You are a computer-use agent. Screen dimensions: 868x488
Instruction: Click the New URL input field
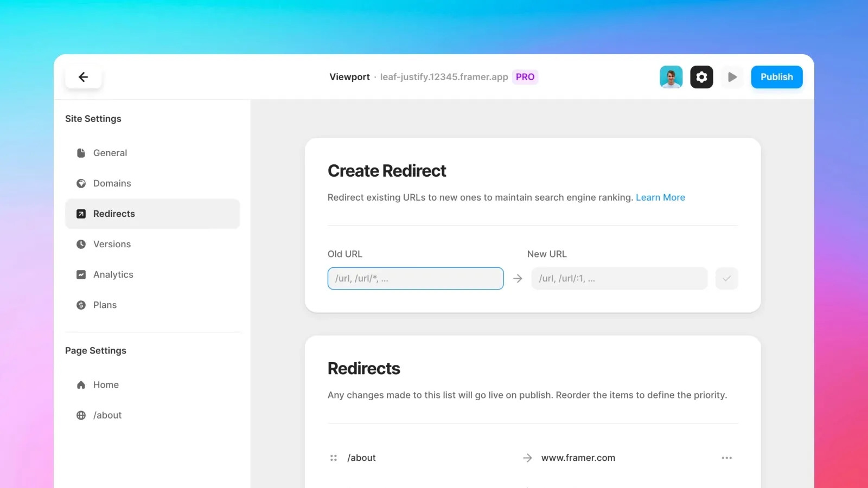618,278
